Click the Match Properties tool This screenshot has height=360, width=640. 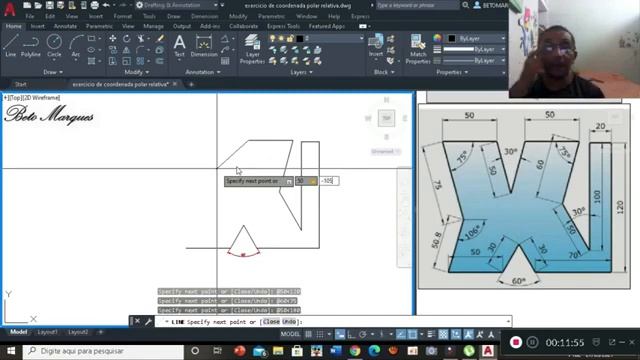coord(418,49)
